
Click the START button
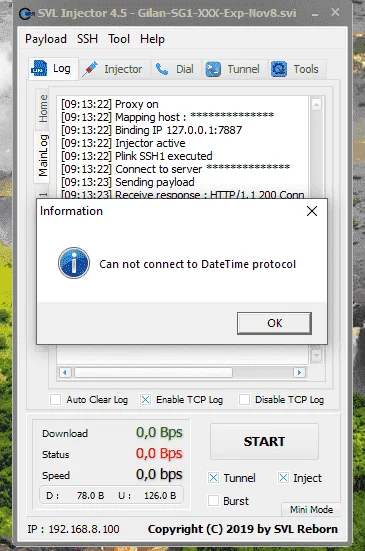264,441
